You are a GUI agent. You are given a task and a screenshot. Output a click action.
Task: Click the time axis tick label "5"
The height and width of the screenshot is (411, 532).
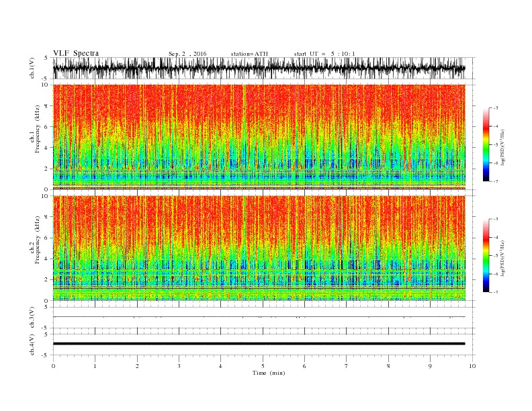click(x=263, y=366)
